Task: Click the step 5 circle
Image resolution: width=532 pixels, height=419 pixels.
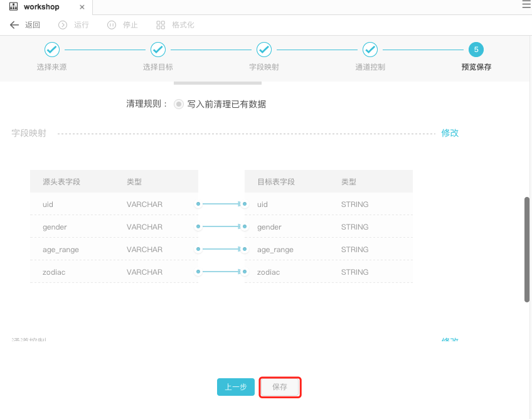Action: point(476,50)
